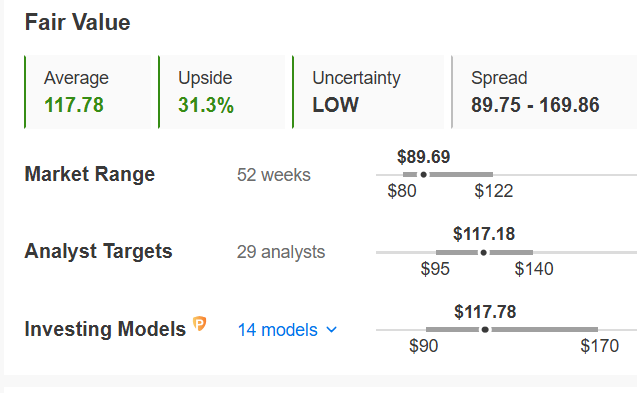Click the Market Range slider dot

(x=424, y=175)
